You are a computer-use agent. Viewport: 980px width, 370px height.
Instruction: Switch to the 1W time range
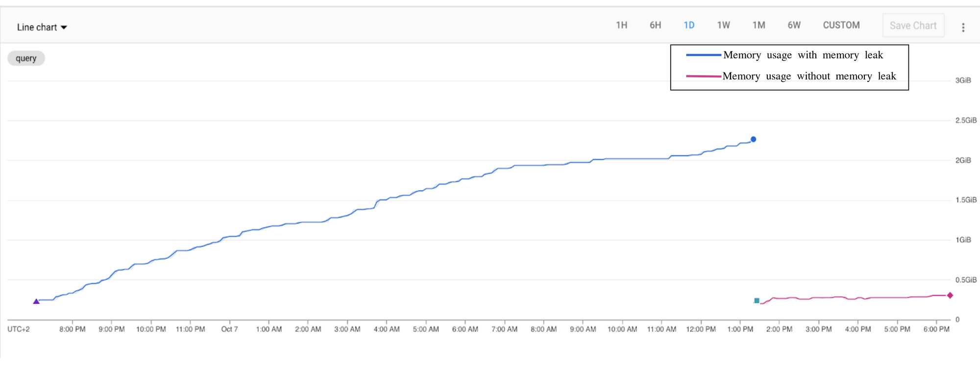click(723, 25)
